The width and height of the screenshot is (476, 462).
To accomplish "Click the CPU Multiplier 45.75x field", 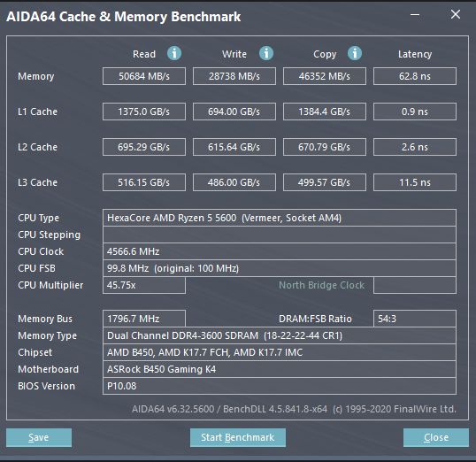I will click(144, 285).
